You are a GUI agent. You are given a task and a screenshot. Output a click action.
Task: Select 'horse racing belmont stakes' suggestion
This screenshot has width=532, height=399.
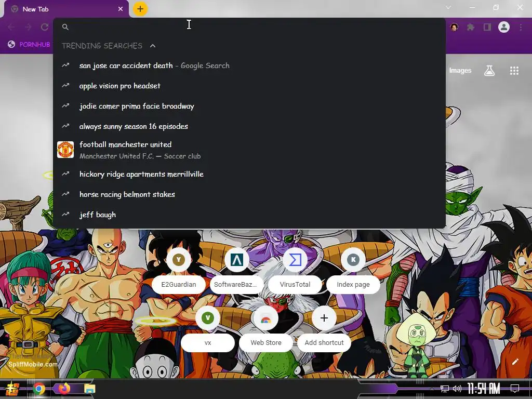249,194
